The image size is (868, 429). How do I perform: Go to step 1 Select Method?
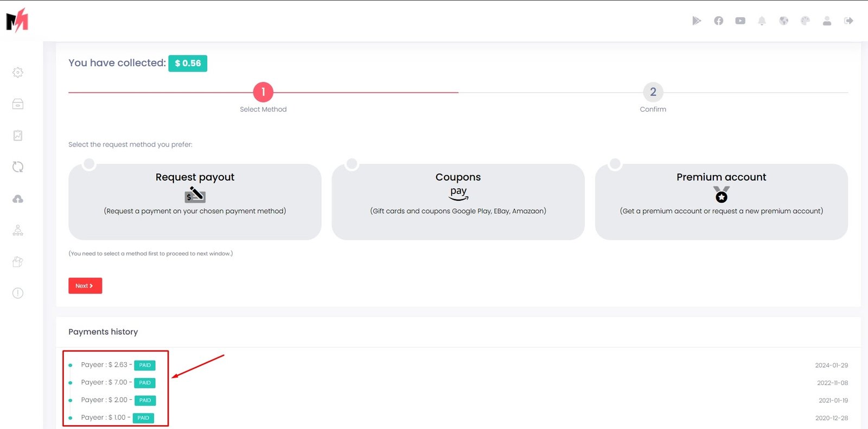263,92
